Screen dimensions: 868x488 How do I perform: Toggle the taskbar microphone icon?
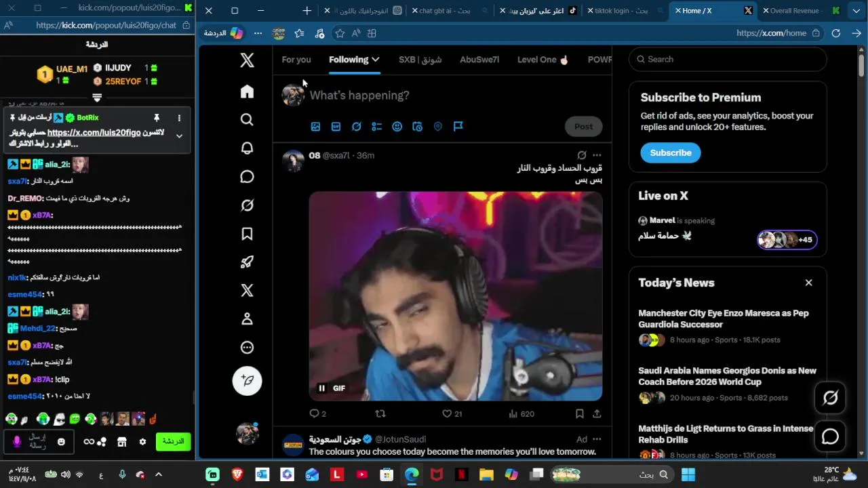(x=122, y=475)
